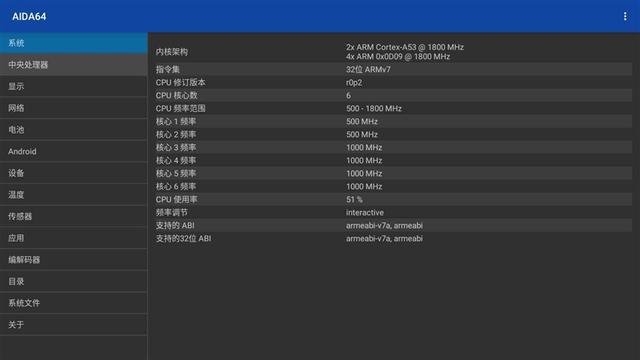Go to 编解码器 in the sidebar
This screenshot has width=640, height=360.
73,259
